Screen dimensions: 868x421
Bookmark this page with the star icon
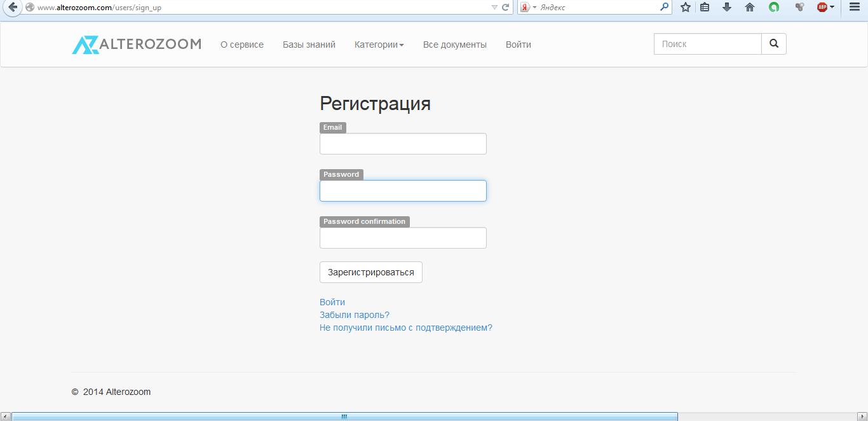[x=685, y=8]
